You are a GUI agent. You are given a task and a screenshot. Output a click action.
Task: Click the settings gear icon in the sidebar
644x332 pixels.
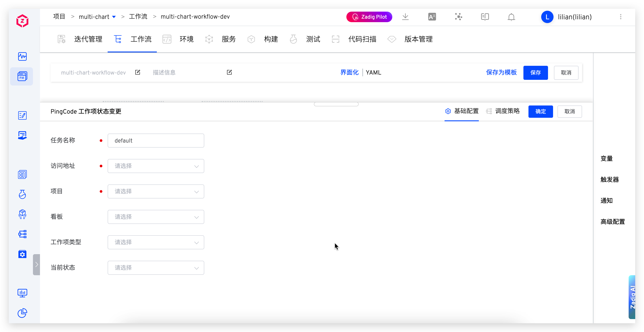click(22, 254)
